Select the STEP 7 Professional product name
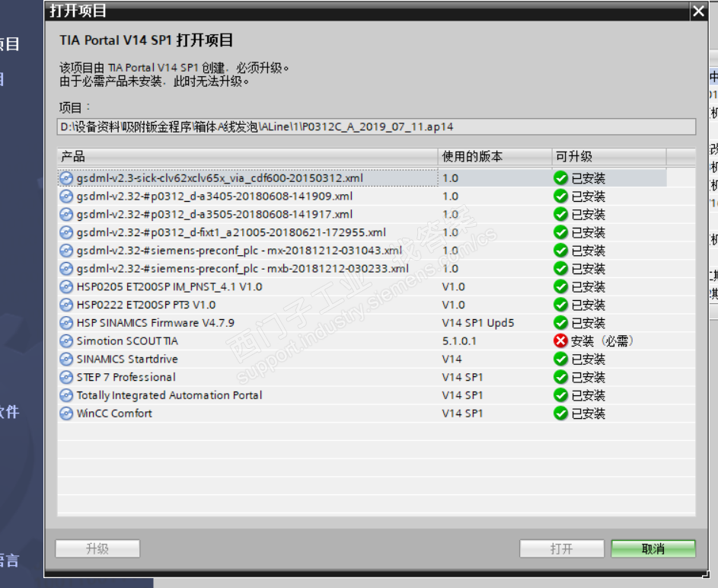The width and height of the screenshot is (718, 588). [126, 377]
